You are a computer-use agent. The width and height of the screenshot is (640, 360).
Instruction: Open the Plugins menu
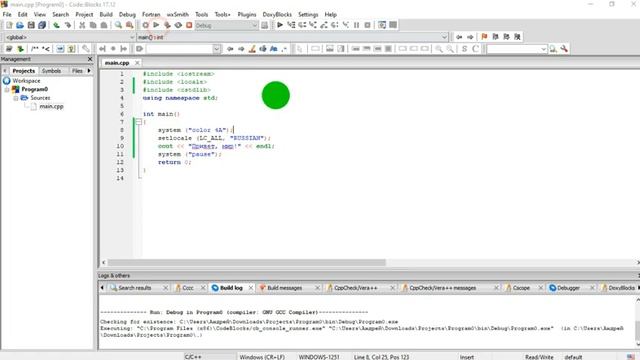[x=247, y=14]
